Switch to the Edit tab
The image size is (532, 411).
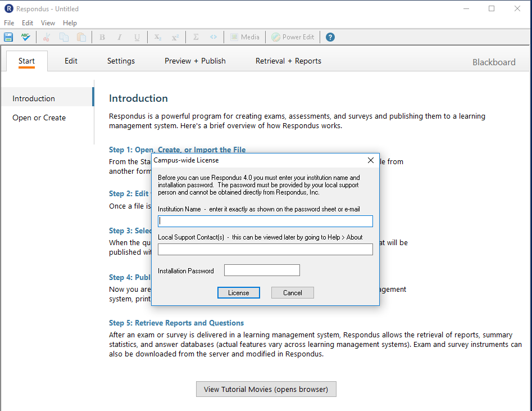click(71, 61)
